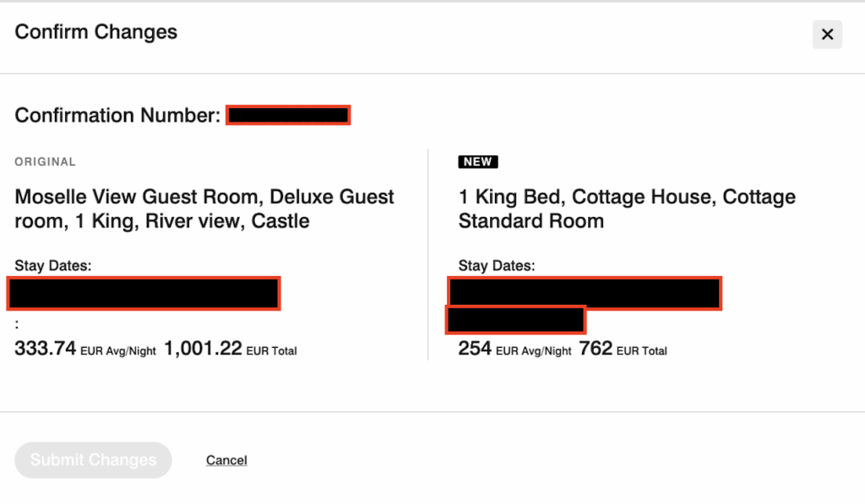Screen dimensions: 865x504
Task: Click the original room name text
Action: [203, 209]
